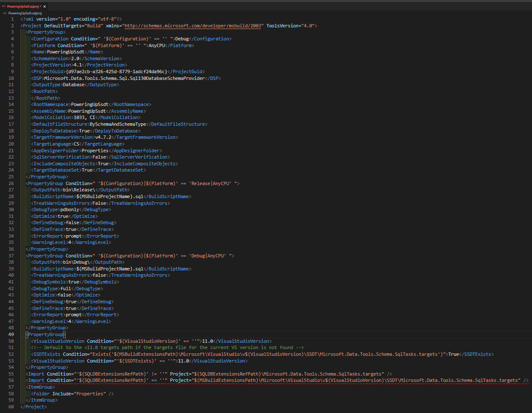Click line number 1 in the gutter
This screenshot has width=532, height=413.
tap(12, 19)
